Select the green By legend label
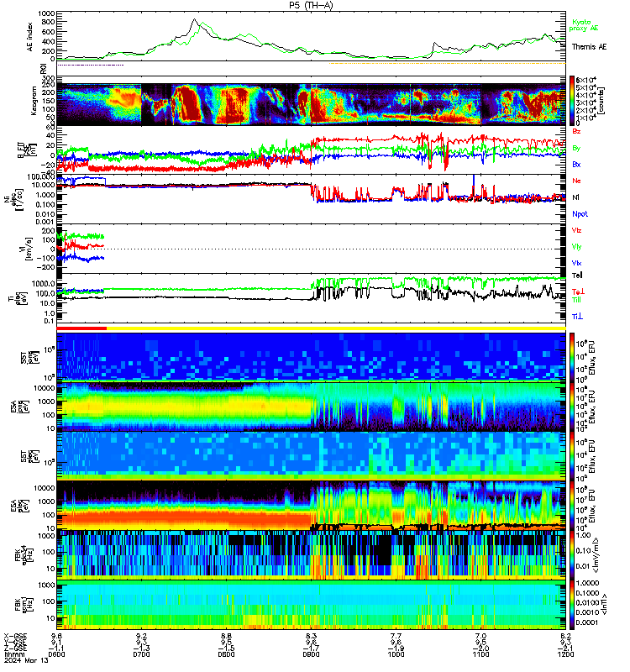The width and height of the screenshot is (630, 672). [x=576, y=148]
